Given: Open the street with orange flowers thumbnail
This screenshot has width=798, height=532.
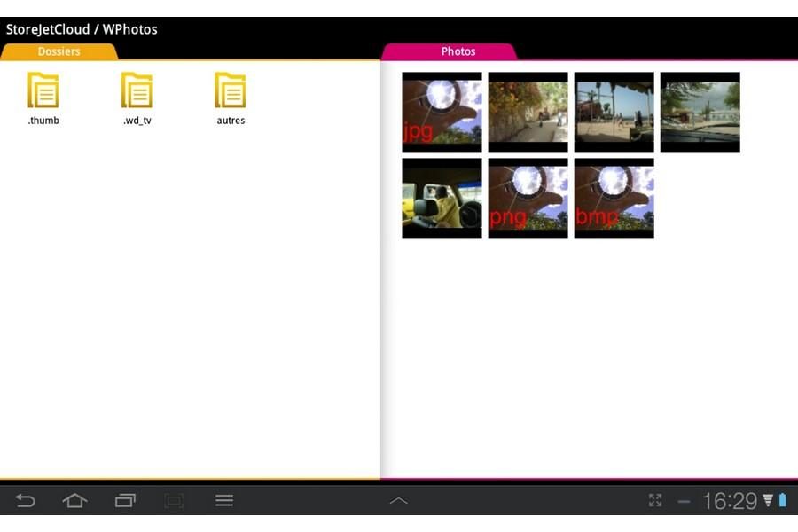Looking at the screenshot, I should 528,112.
